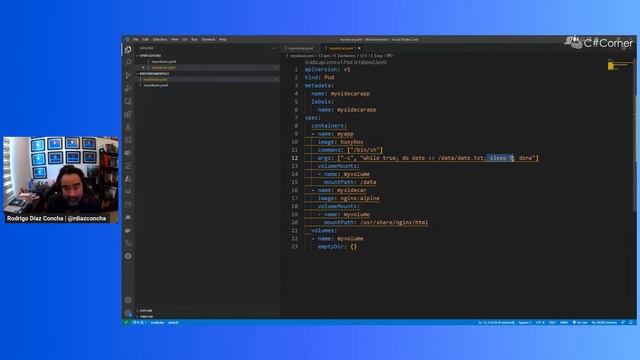Change the YAML language mode
The width and height of the screenshot is (640, 360).
tap(564, 322)
